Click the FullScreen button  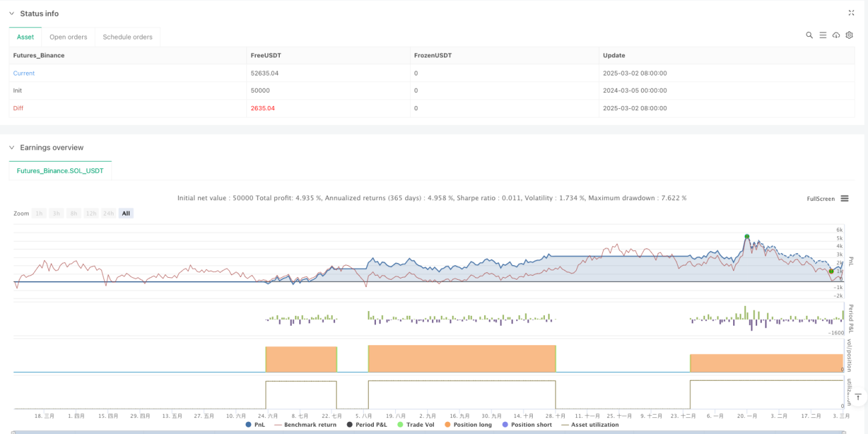pyautogui.click(x=821, y=198)
